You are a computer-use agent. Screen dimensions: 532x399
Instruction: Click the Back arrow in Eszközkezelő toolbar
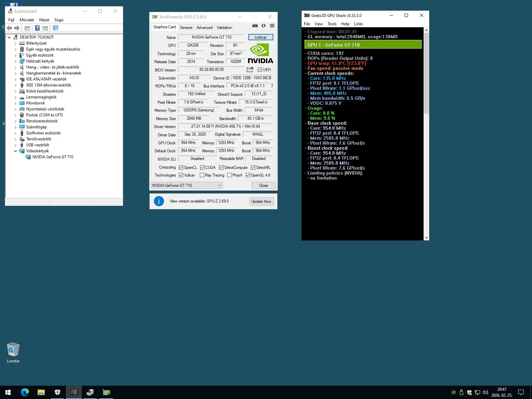click(9, 28)
